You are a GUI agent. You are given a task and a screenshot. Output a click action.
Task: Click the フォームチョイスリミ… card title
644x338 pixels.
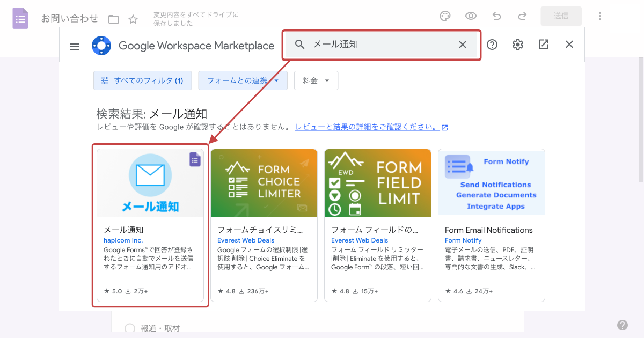[260, 230]
